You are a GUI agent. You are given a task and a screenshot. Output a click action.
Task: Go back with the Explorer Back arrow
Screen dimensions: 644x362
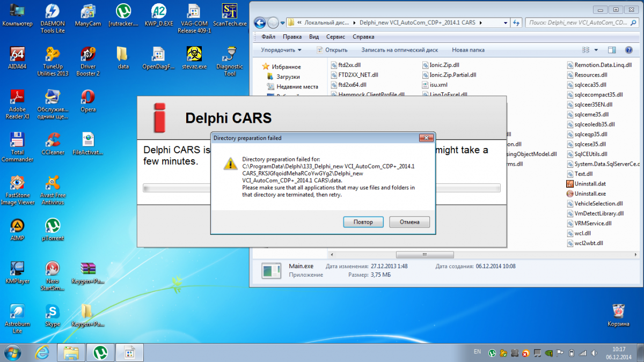click(x=260, y=23)
